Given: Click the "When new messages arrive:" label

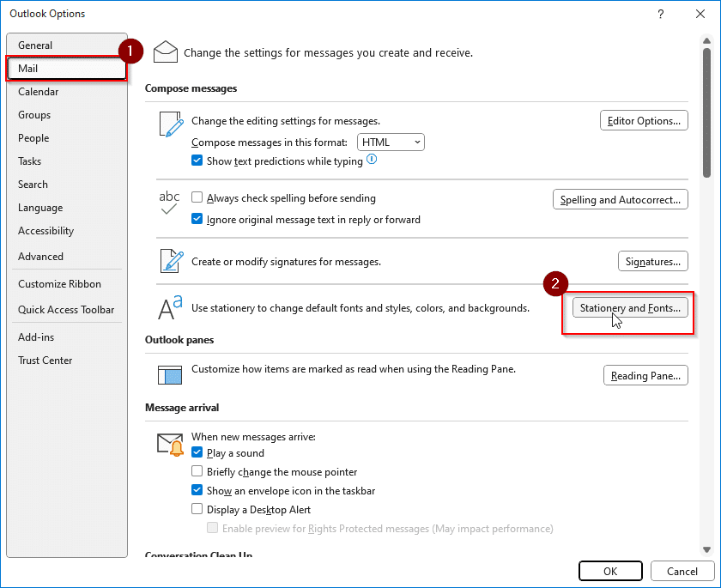Looking at the screenshot, I should coord(253,436).
